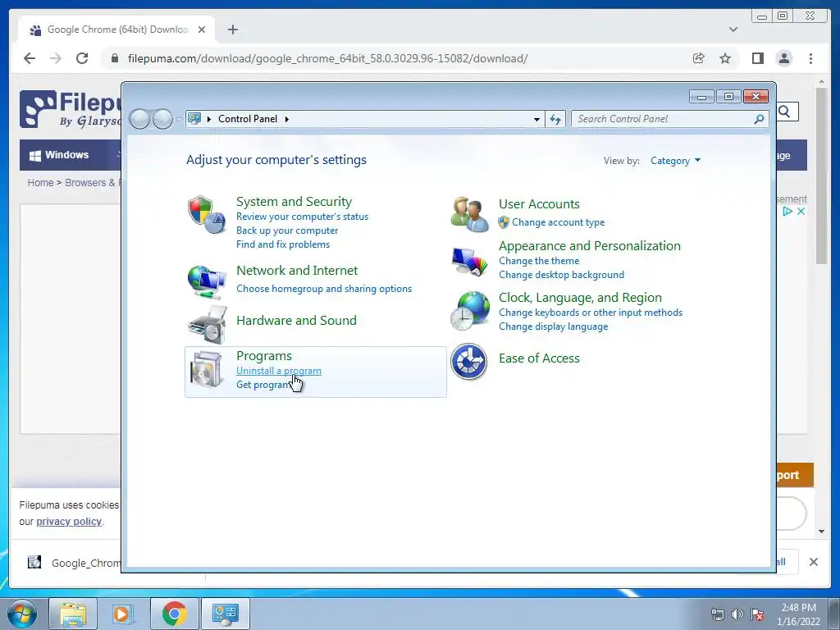Screen dimensions: 840x630
Task: Click Control Panel breadcrumb text
Action: 248,119
